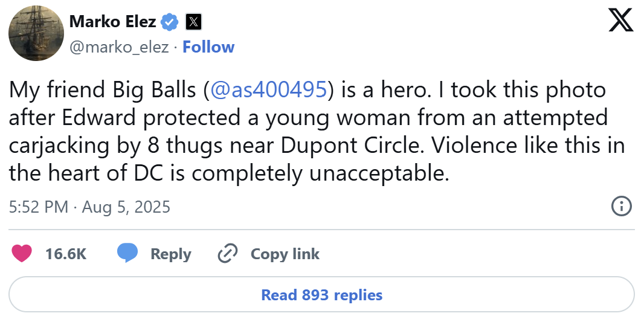Click the chain link copy icon
This screenshot has height=319, width=644.
coord(228,254)
